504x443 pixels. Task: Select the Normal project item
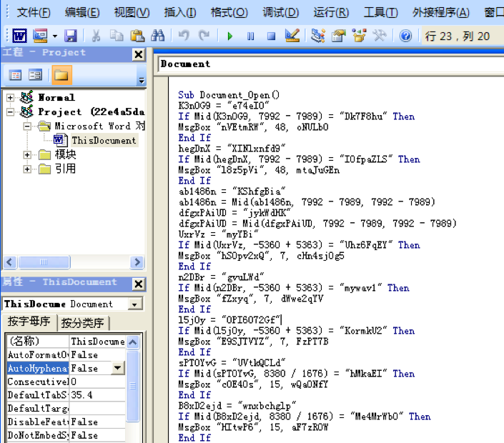(x=56, y=97)
